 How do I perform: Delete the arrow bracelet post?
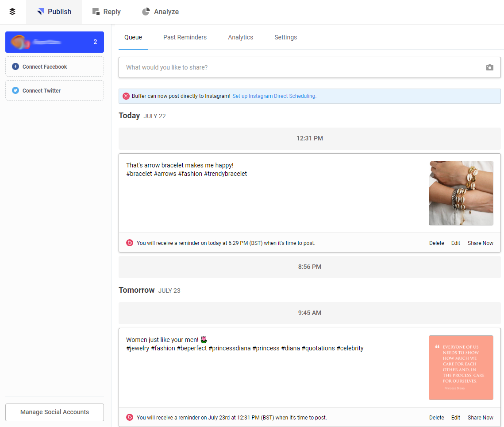(x=436, y=243)
